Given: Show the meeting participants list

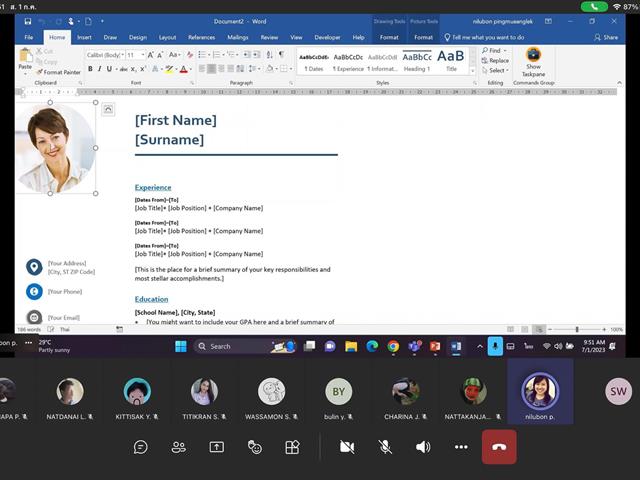Looking at the screenshot, I should (x=179, y=447).
